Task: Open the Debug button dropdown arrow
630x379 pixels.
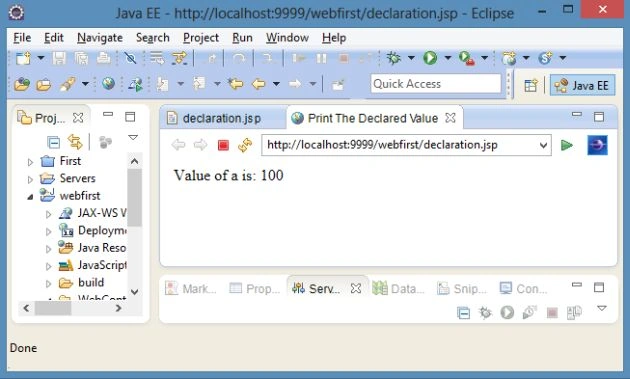Action: 411,58
